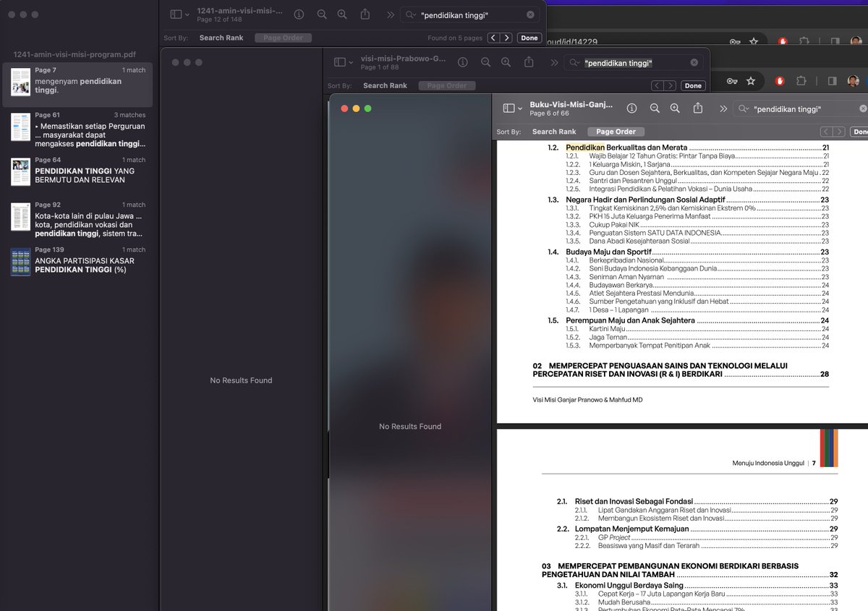Go to previous match in 1241-amin window
868x611 pixels.
coord(493,38)
